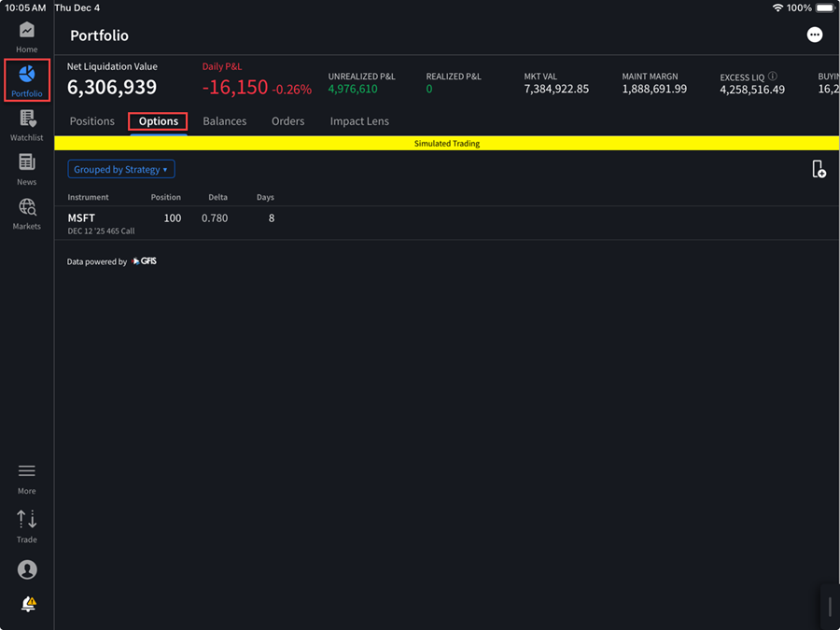
Task: Go to News in sidebar
Action: (26, 168)
